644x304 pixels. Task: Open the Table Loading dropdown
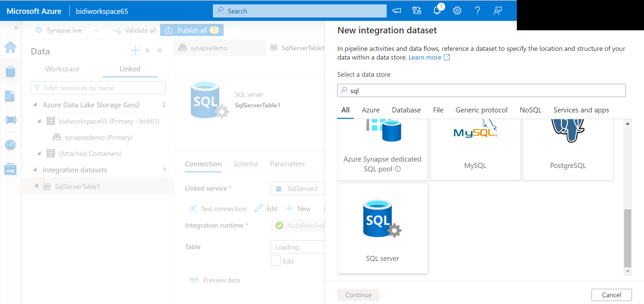click(x=298, y=247)
